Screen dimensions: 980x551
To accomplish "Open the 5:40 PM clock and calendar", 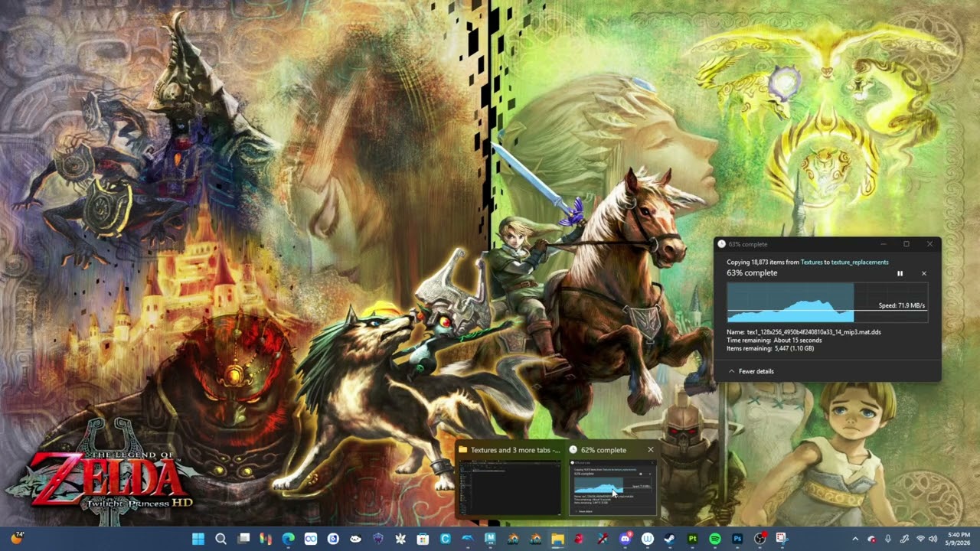I will tap(959, 539).
